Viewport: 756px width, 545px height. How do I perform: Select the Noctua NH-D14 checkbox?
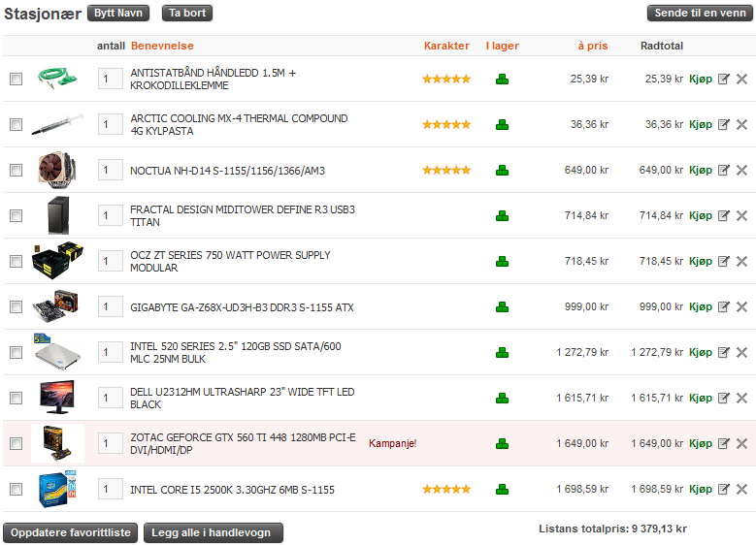click(x=16, y=170)
